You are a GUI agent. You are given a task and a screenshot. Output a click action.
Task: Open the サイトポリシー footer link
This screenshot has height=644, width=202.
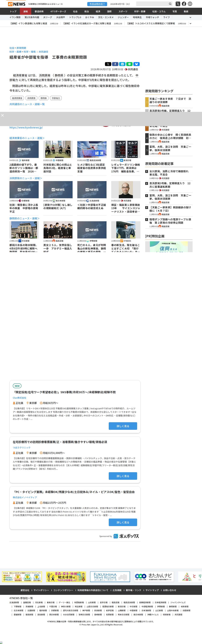41,590
